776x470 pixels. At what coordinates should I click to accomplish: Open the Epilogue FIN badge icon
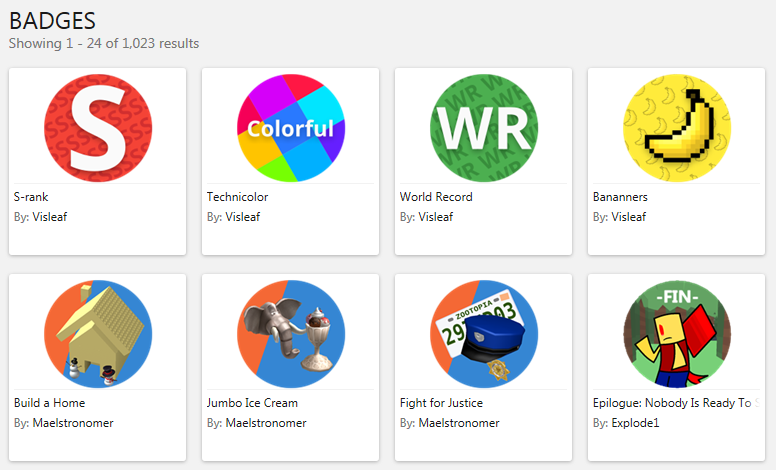(676, 333)
